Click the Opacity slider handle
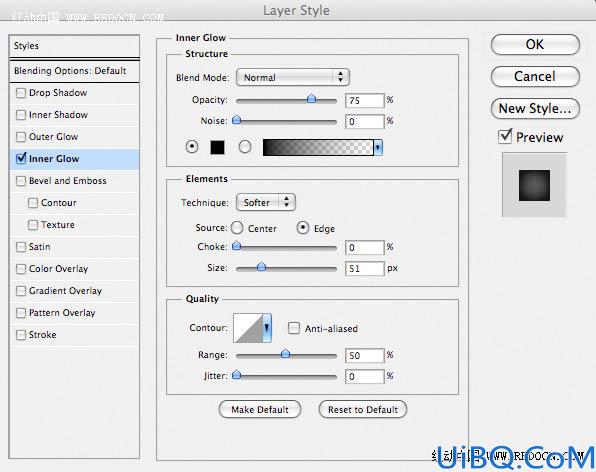Screen dimensions: 596x472 click(x=311, y=99)
